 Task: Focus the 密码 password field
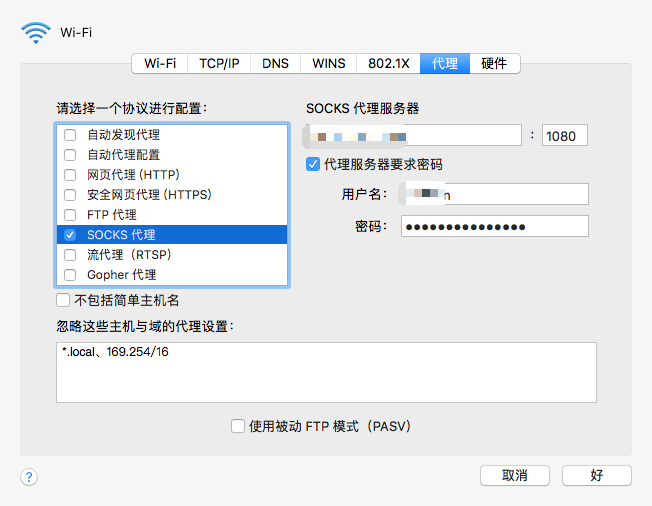tap(494, 226)
